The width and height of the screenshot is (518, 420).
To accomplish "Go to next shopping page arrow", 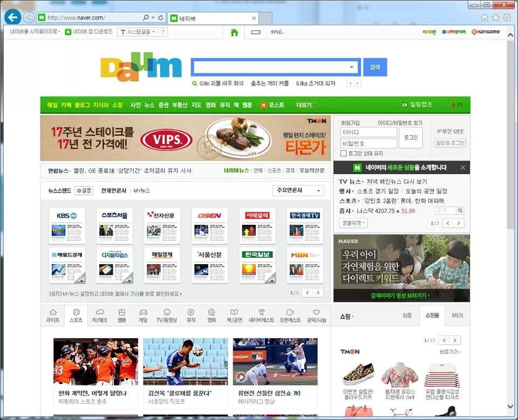I will (x=455, y=340).
